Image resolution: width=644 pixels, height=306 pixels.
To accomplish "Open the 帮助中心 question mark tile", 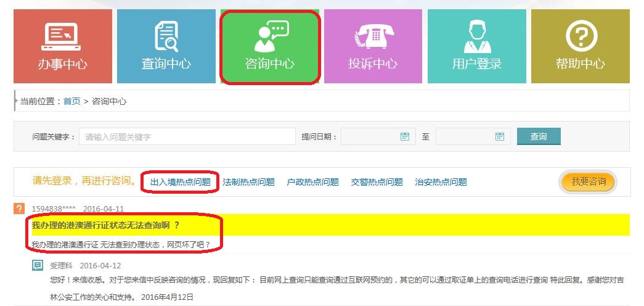I will pyautogui.click(x=581, y=46).
